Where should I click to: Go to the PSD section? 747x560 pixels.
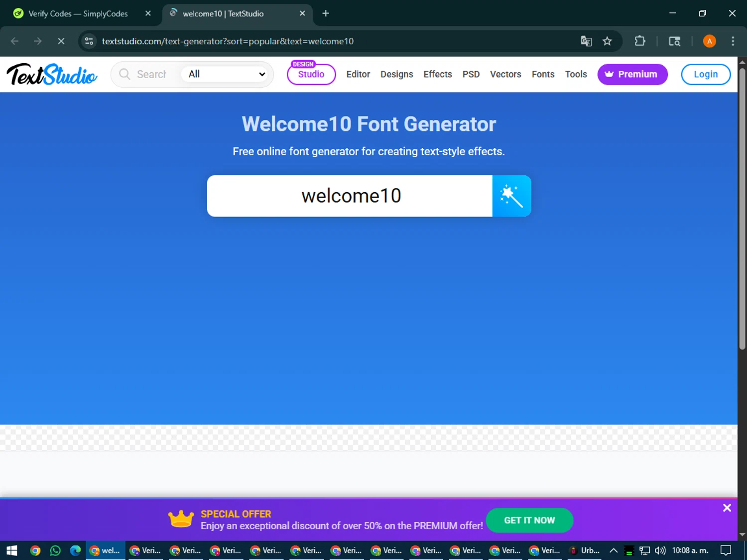(471, 74)
